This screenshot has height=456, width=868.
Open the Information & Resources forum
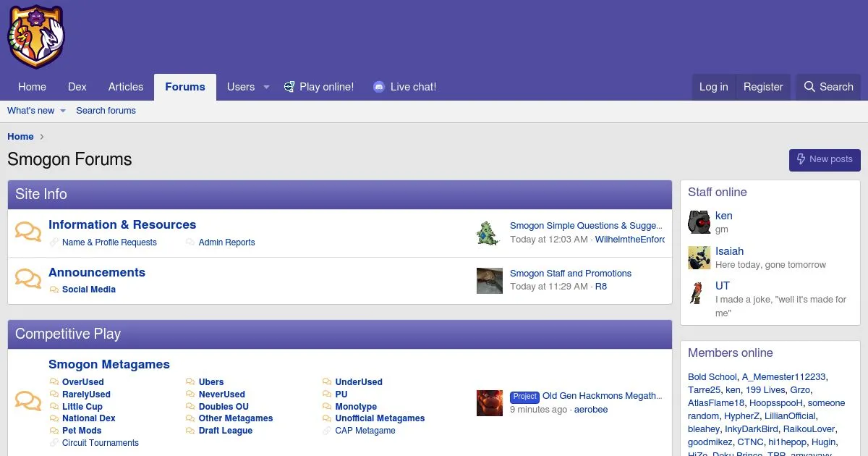[x=122, y=225]
